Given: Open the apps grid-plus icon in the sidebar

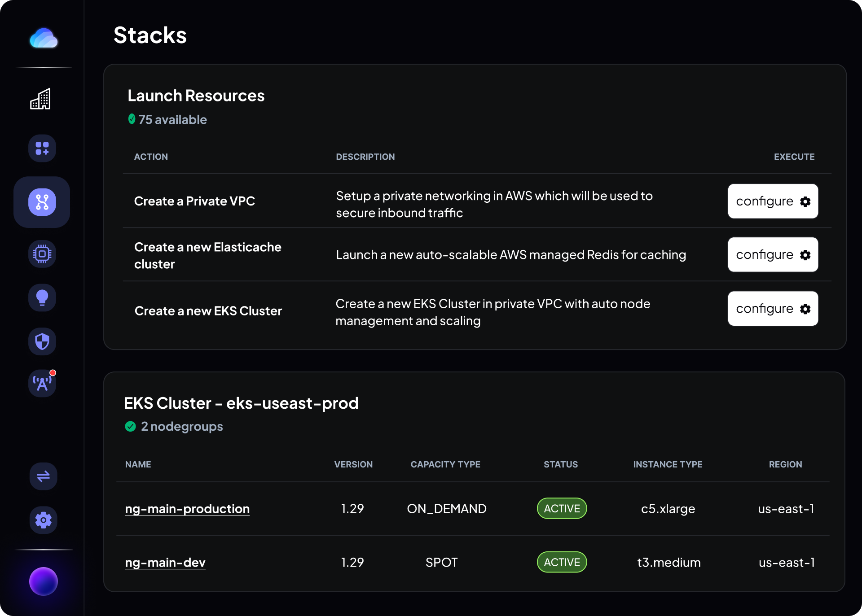Looking at the screenshot, I should (42, 148).
